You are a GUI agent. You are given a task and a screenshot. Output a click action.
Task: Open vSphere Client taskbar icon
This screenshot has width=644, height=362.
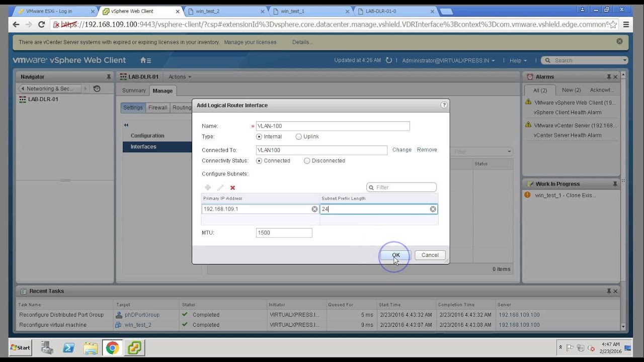click(134, 347)
